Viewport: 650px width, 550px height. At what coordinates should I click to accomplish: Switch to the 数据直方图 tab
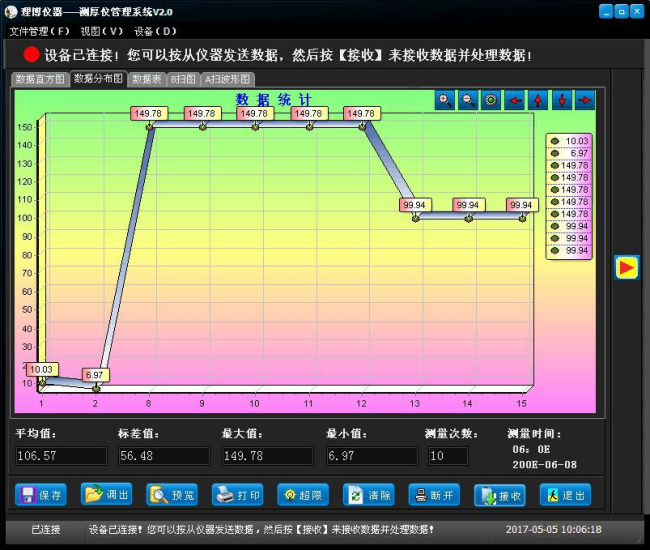(x=40, y=79)
